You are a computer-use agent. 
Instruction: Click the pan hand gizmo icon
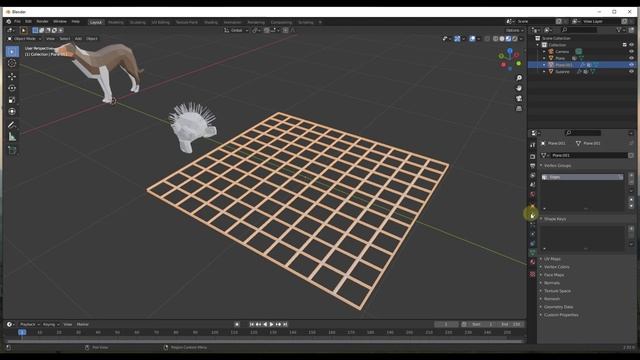pyautogui.click(x=519, y=88)
